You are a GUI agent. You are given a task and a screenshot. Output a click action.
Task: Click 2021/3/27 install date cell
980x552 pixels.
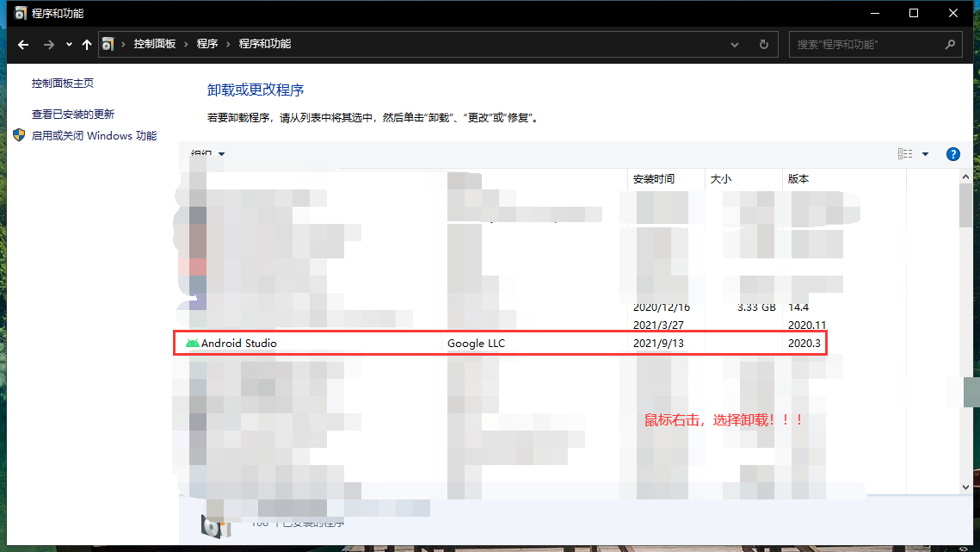point(658,325)
